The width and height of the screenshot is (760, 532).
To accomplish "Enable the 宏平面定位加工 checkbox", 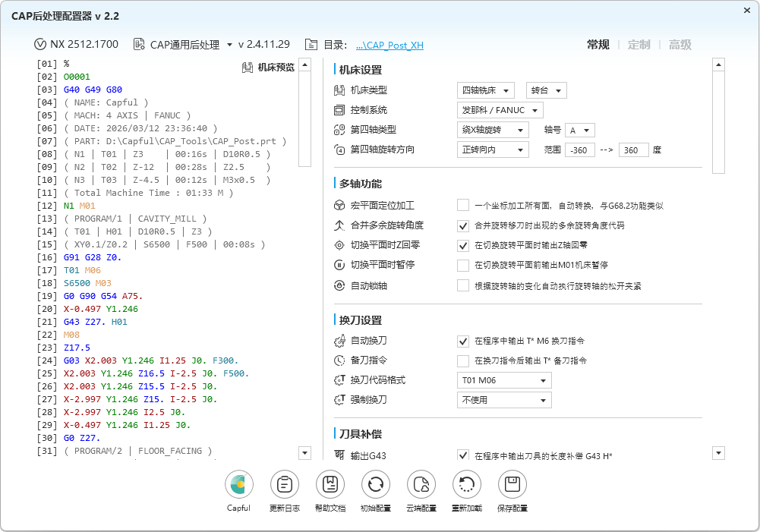I will click(x=463, y=206).
